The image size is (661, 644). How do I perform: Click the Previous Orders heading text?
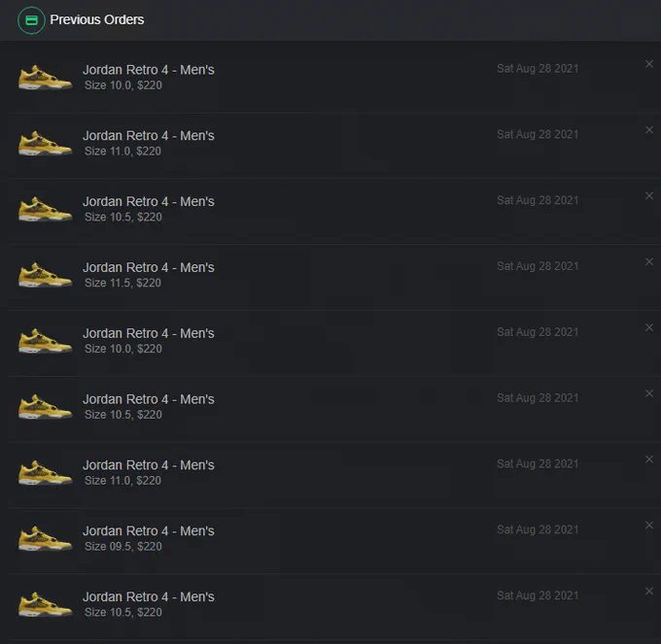tap(97, 19)
